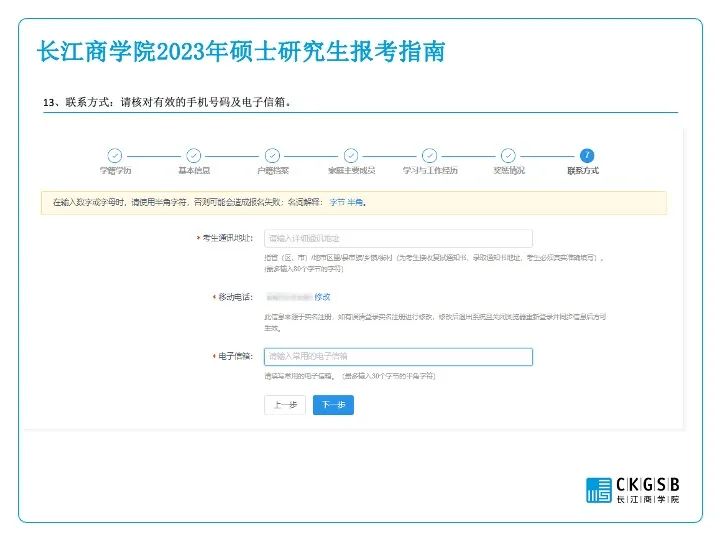The height and width of the screenshot is (540, 720).
Task: Click the 移动电话 field label
Action: tap(235, 297)
